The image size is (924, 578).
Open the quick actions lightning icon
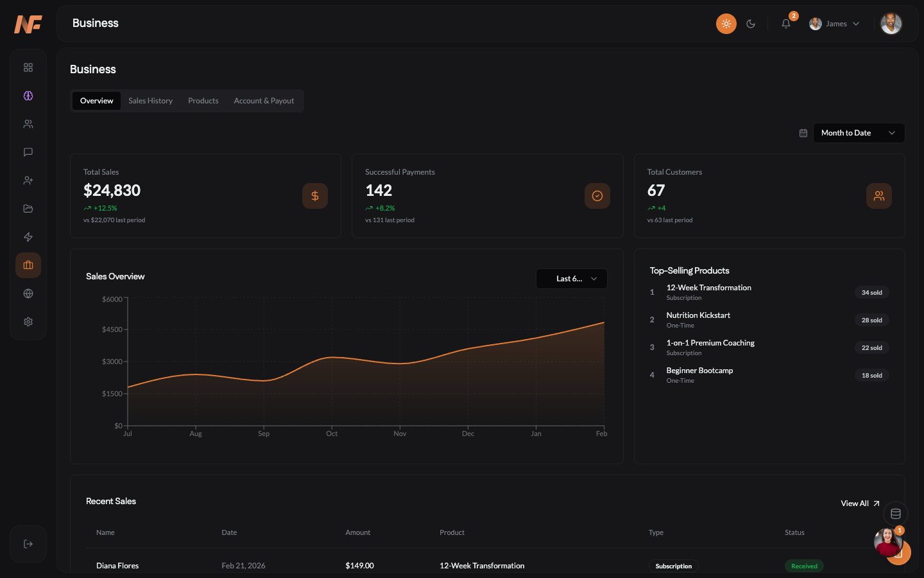[x=28, y=236]
